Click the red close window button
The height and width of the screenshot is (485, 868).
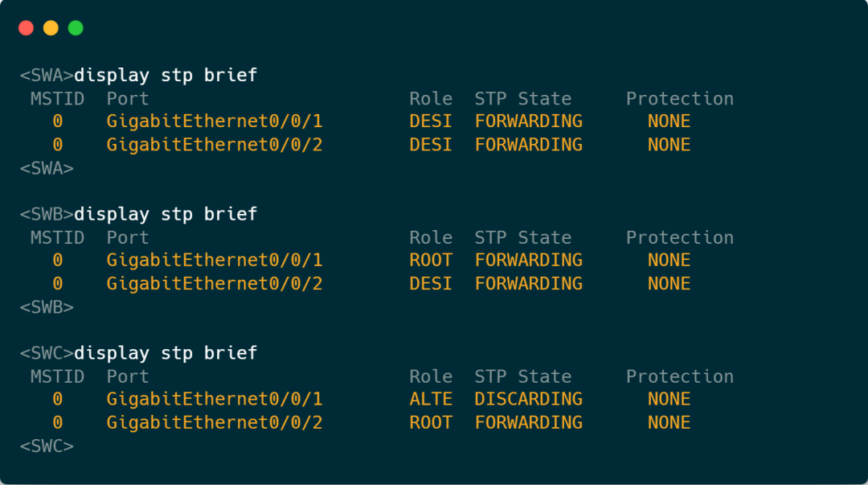(26, 28)
